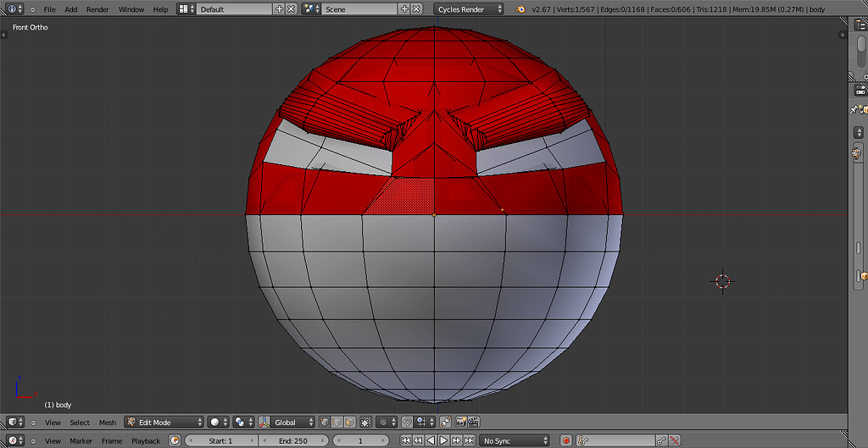Add a new scene
Screen dimensions: 868x448
point(404,8)
